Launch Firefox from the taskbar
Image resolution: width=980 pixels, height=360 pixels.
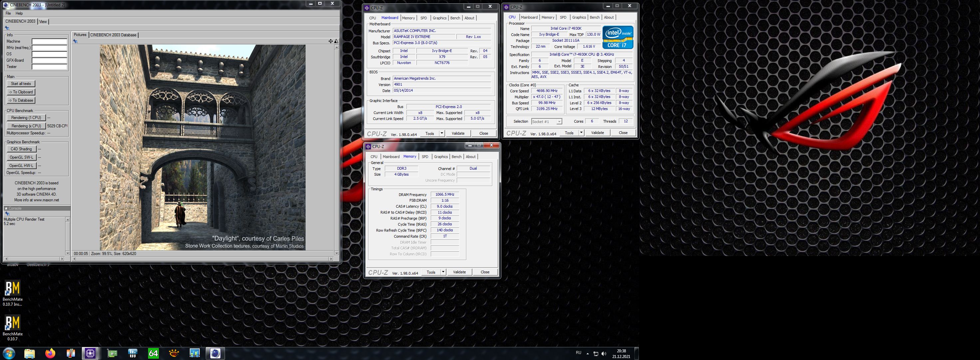click(50, 353)
